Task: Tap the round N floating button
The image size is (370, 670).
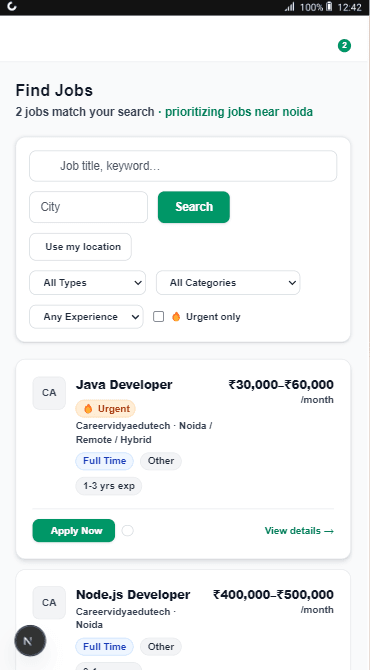Action: pyautogui.click(x=30, y=641)
